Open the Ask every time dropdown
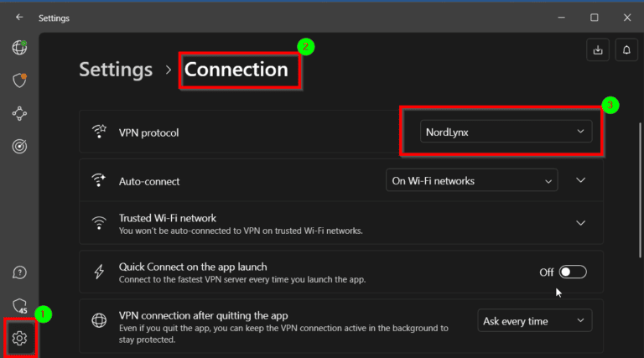This screenshot has width=644, height=358. pyautogui.click(x=534, y=320)
